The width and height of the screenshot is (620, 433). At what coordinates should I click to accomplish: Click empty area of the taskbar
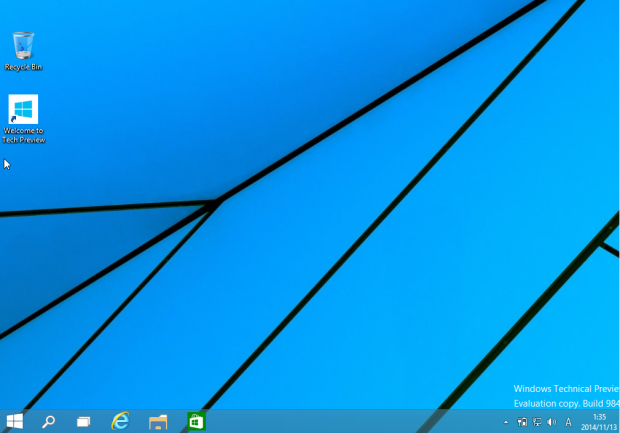(x=350, y=421)
